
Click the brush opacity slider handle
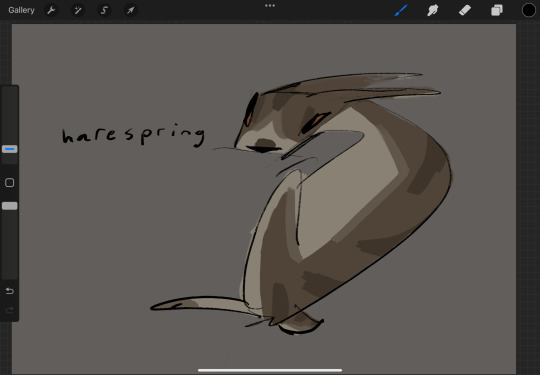pos(10,206)
